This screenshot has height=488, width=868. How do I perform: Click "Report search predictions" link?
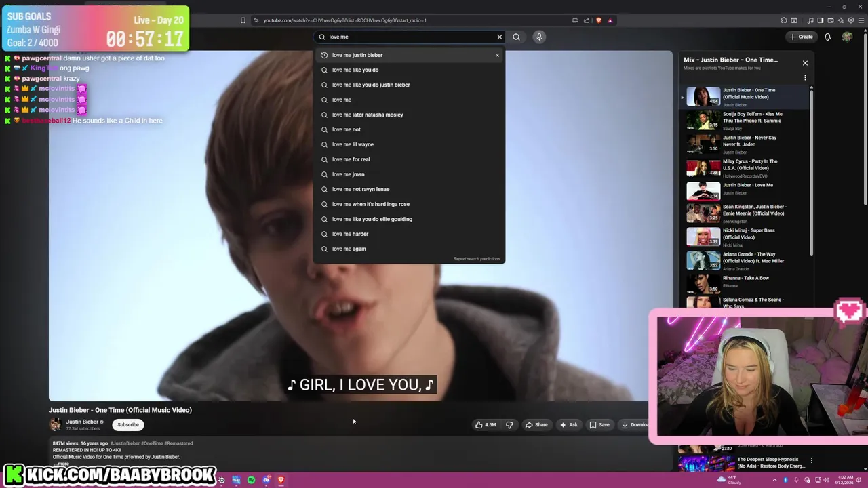(477, 259)
